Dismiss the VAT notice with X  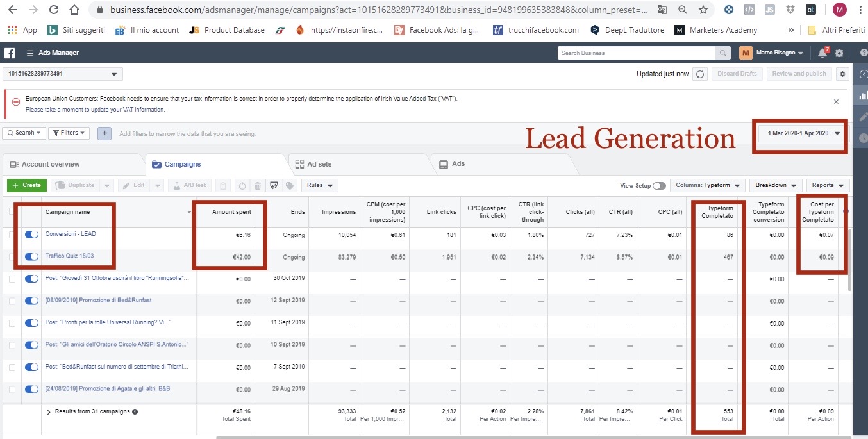[836, 101]
